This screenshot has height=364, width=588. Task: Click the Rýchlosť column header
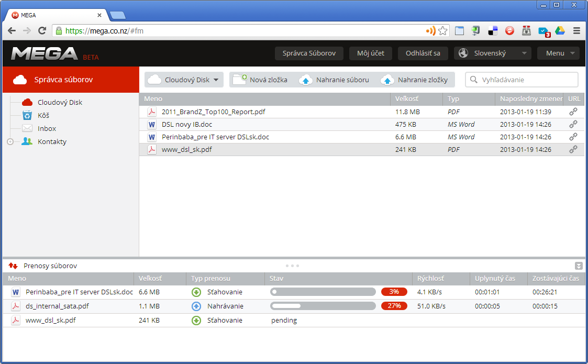[x=441, y=279]
